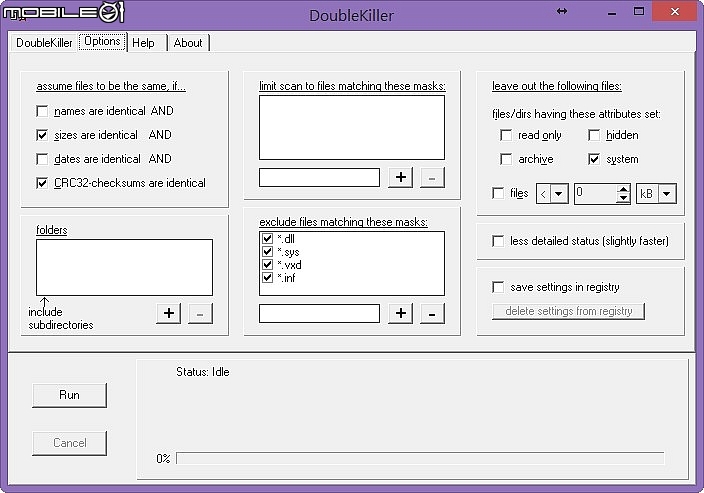
Task: Decrease file size with spinner down arrow
Action: point(623,198)
